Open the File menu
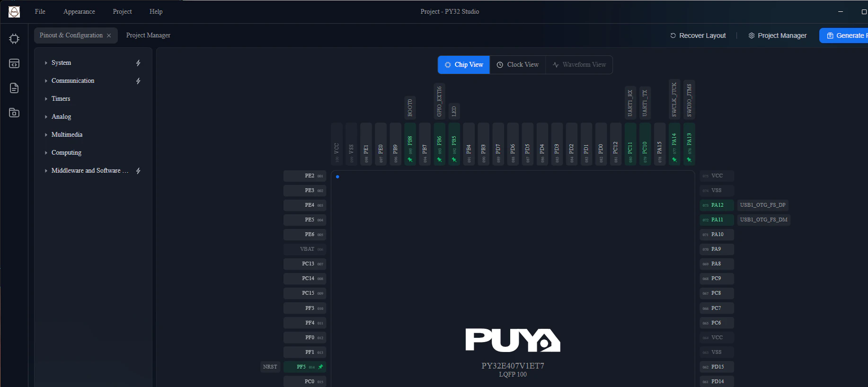868x387 pixels. (x=40, y=12)
